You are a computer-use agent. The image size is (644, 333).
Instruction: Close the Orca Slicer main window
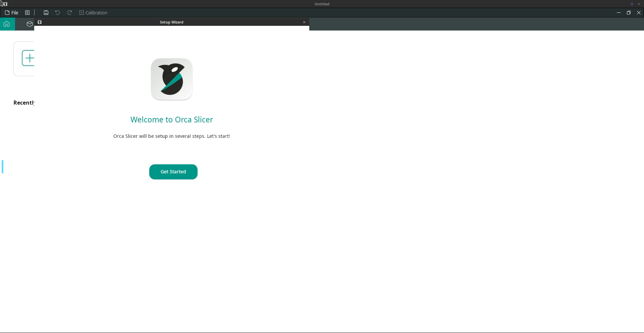tap(639, 13)
